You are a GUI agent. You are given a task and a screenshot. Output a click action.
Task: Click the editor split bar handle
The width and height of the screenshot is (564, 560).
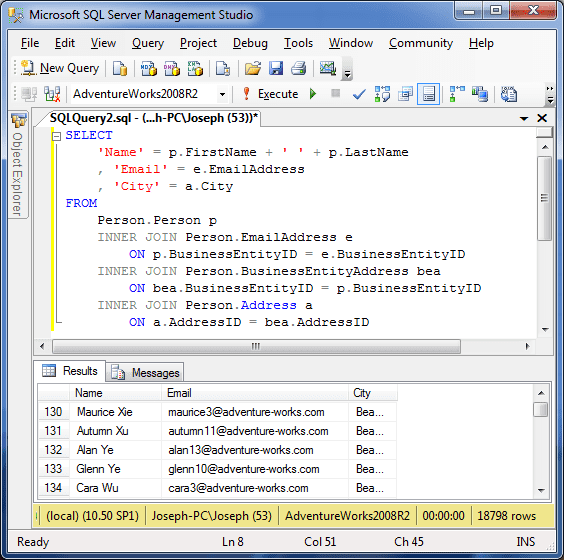(545, 133)
